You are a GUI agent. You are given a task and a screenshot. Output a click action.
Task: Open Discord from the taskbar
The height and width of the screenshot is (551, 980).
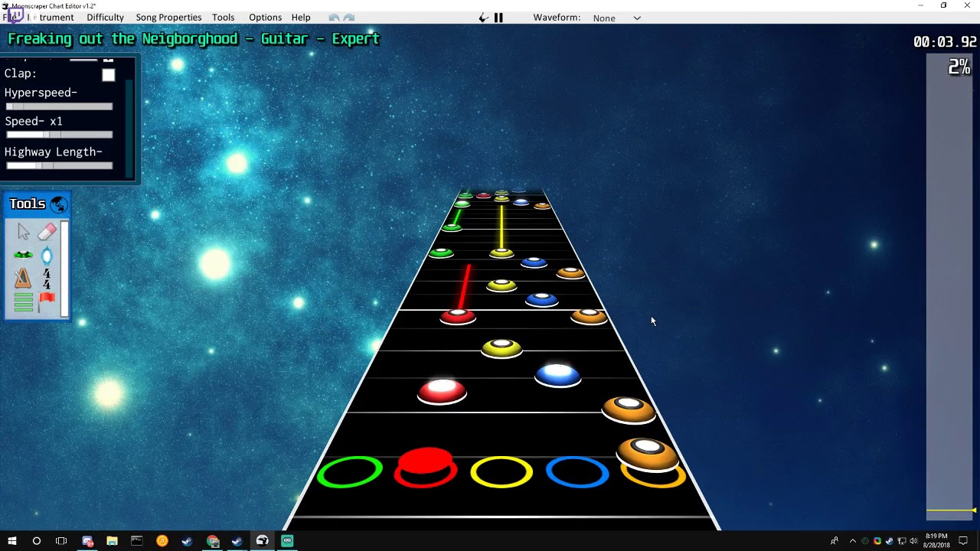[x=87, y=541]
